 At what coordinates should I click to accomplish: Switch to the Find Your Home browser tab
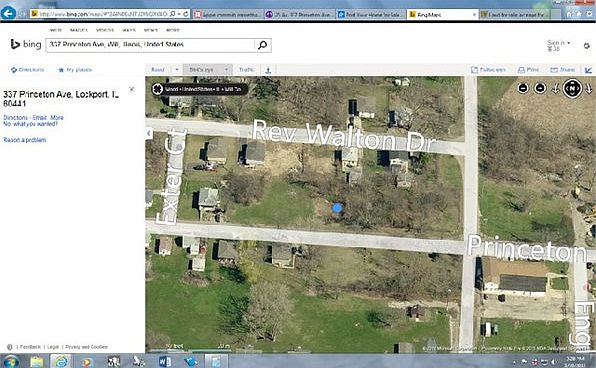coord(371,14)
